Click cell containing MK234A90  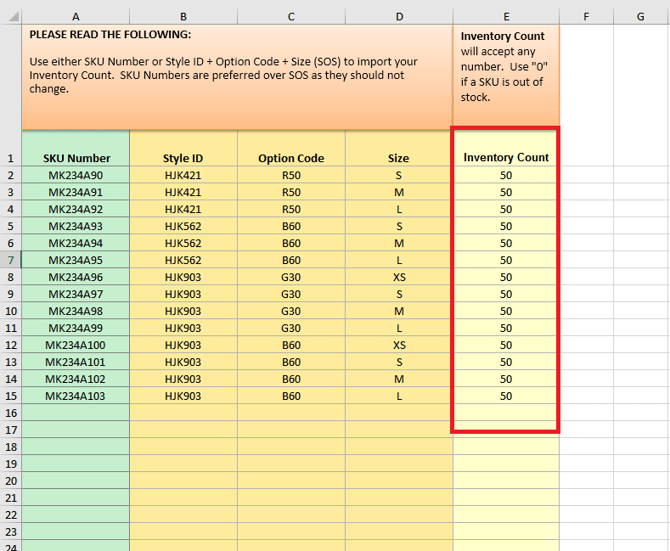76,175
